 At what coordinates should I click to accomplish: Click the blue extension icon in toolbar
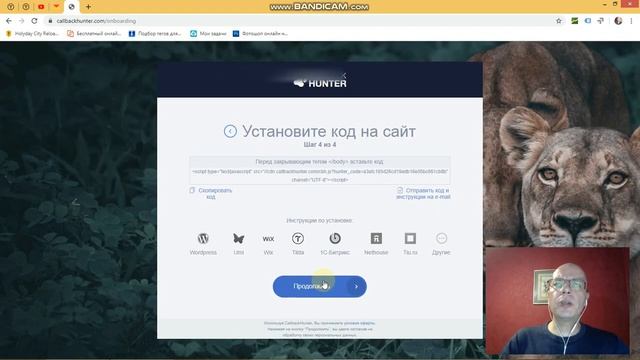click(588, 21)
